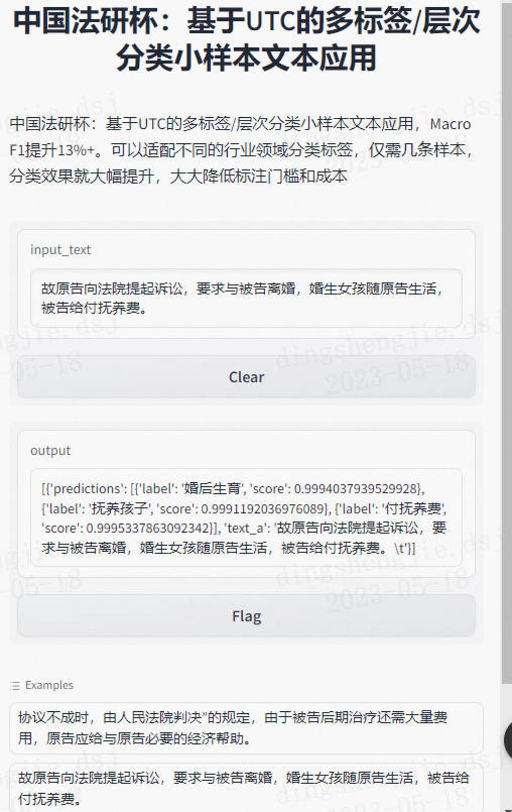Click the Examples list icon

tap(15, 686)
